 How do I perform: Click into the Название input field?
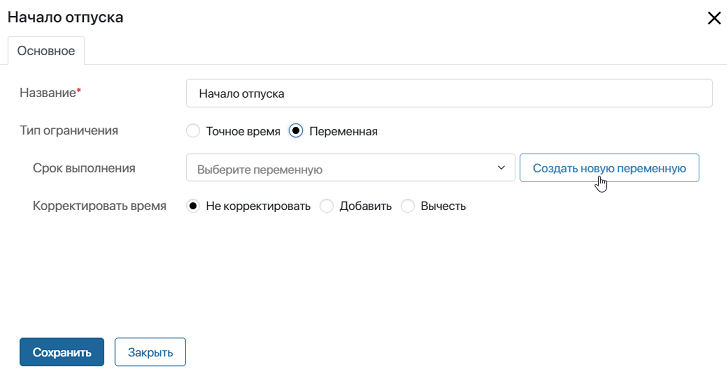click(449, 94)
